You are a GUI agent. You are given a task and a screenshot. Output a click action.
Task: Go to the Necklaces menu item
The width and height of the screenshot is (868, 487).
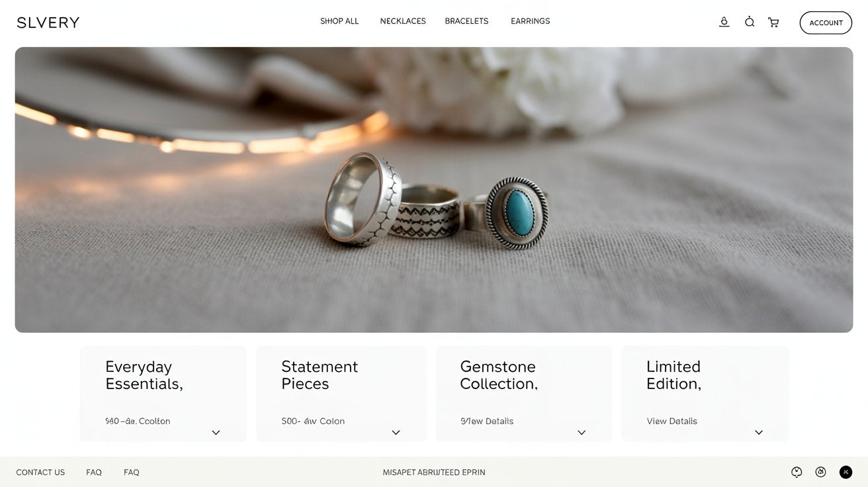pos(403,21)
